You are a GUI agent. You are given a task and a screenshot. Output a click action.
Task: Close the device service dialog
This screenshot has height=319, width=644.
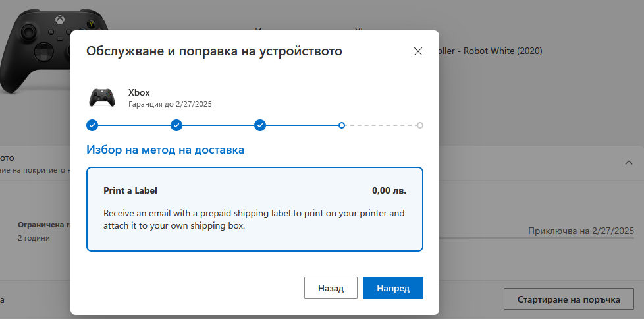click(417, 51)
